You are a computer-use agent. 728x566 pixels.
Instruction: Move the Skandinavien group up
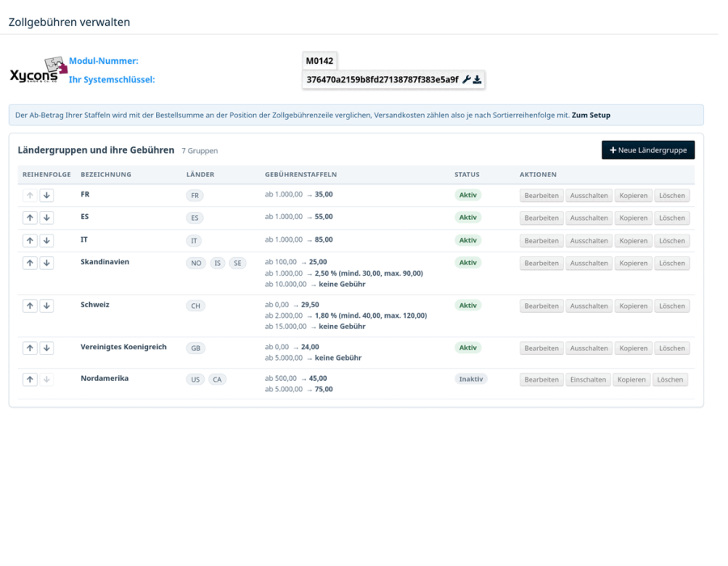[x=30, y=263]
